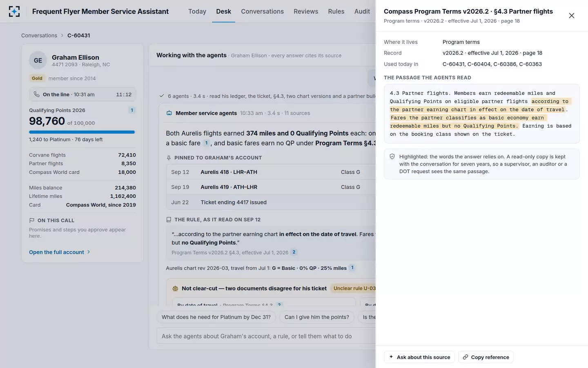Click citation badge 2 after effective Jul 1, 2026
Screen dimensions: 588x368
294,252
